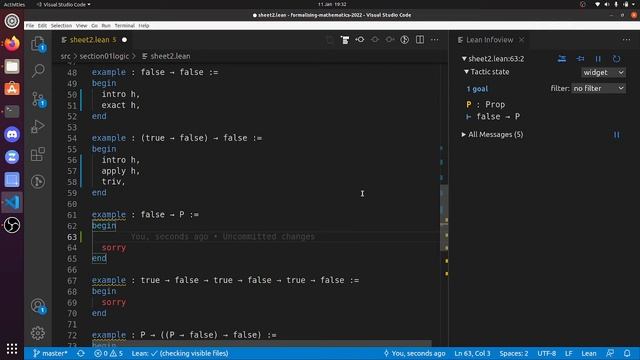The image size is (640, 360).
Task: Launch Firefox from the dock
Action: point(12,43)
